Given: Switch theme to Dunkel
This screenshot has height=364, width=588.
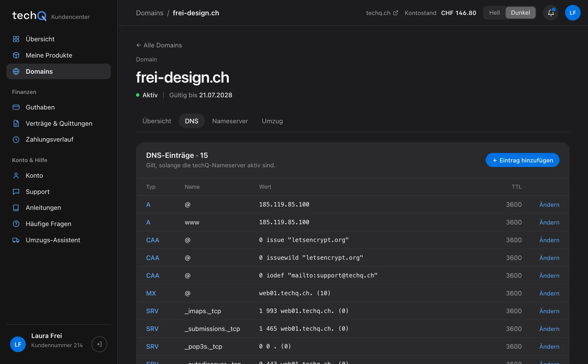Looking at the screenshot, I should [520, 13].
